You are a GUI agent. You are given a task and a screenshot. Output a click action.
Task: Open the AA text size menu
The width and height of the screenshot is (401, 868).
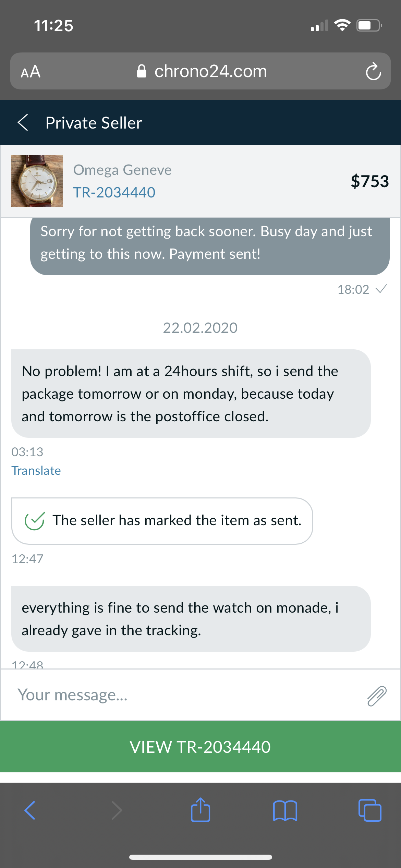31,72
